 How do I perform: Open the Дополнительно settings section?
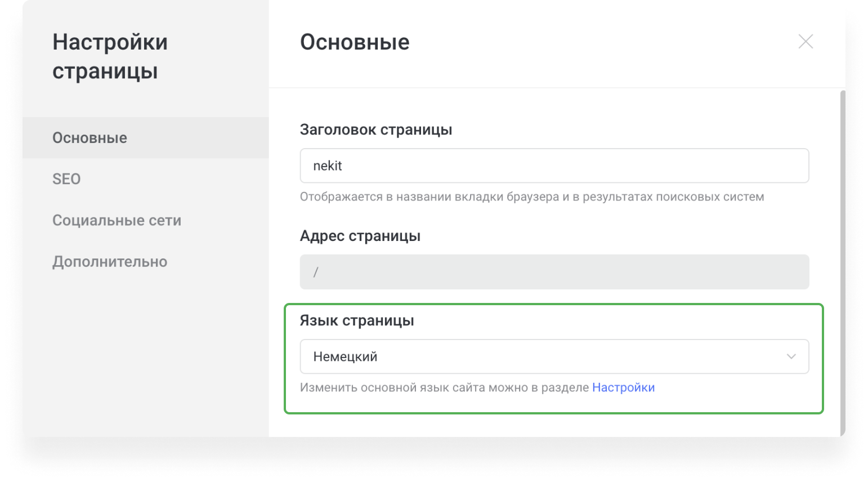pos(110,261)
